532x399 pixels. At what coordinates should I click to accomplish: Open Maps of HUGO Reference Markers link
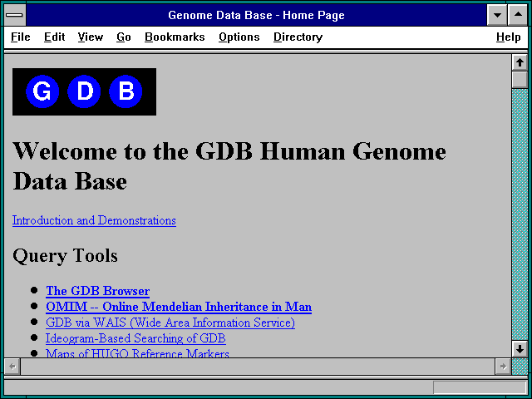(137, 352)
